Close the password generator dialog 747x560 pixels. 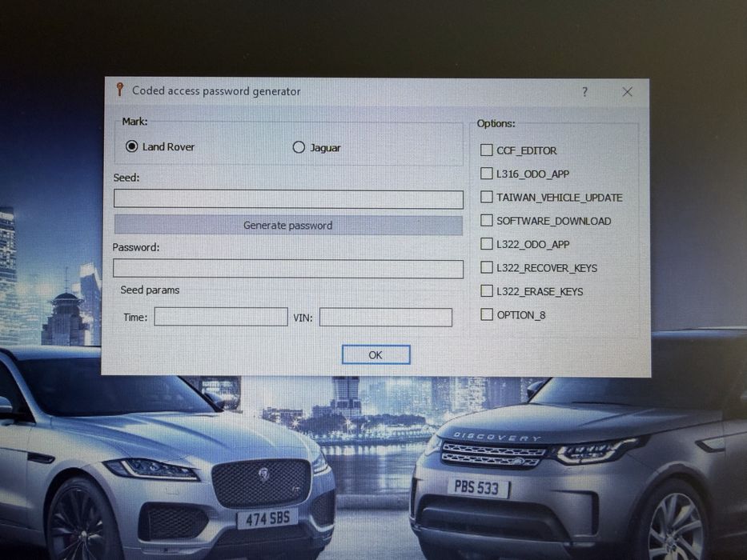pyautogui.click(x=628, y=92)
